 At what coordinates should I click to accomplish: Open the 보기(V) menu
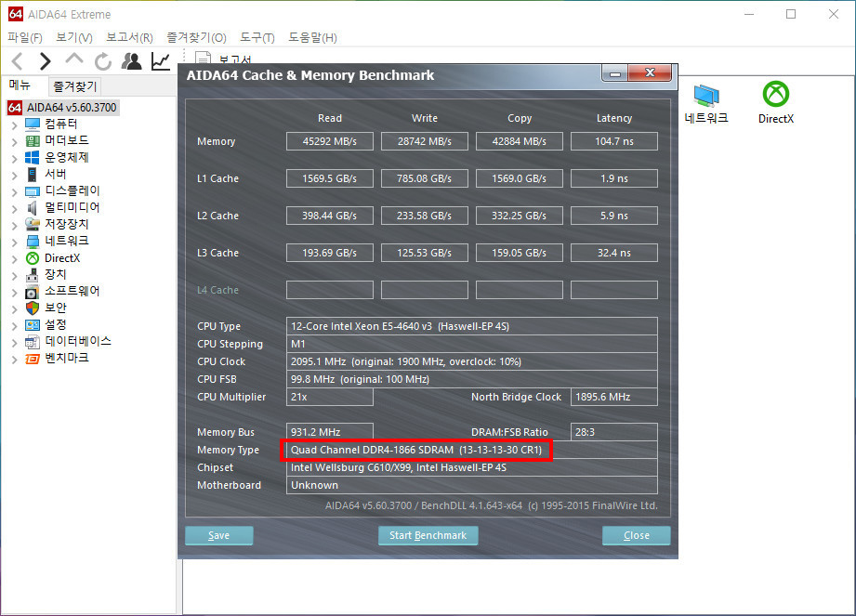(x=74, y=38)
